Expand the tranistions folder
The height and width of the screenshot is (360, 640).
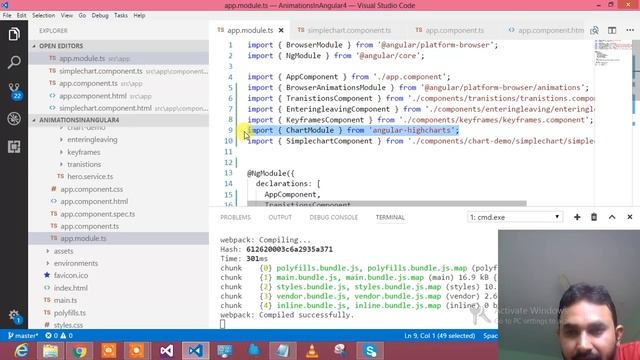tap(62, 164)
